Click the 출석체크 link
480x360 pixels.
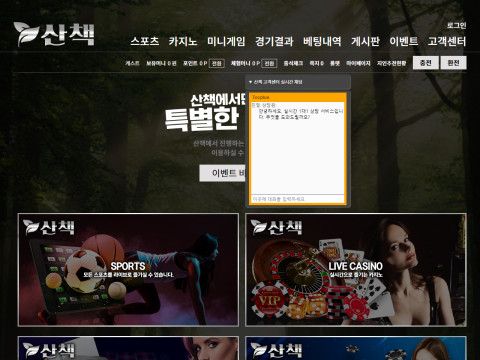293,63
